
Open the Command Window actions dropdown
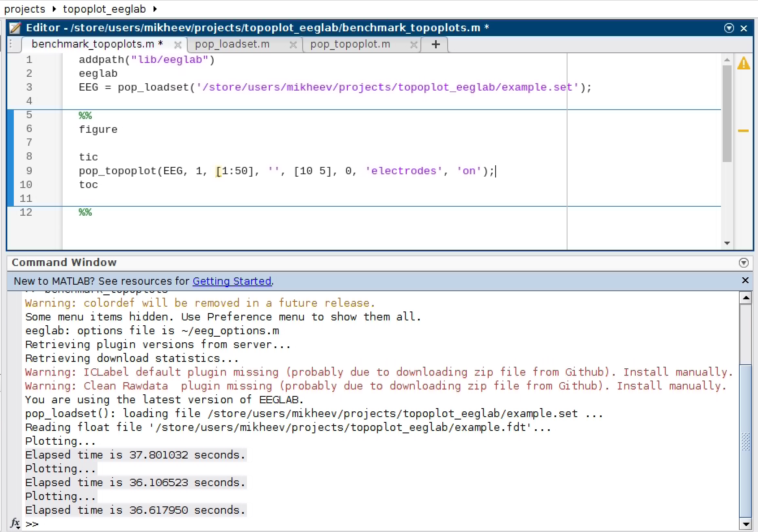tap(743, 263)
